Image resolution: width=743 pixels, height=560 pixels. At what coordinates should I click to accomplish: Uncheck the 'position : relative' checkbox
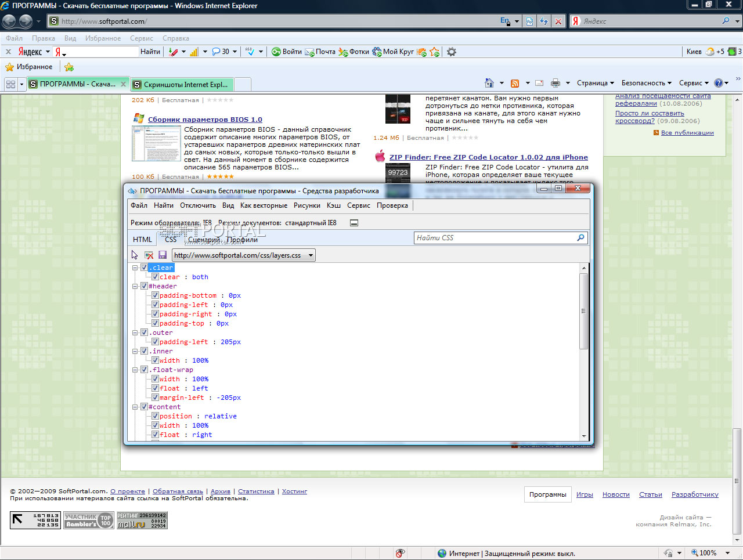point(155,416)
